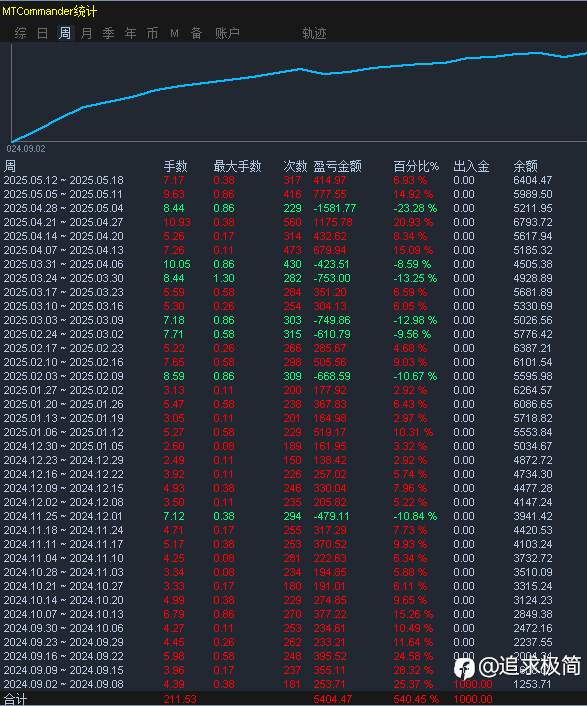Open the 账户 account tab
Screen dimensions: 587x706
pos(227,33)
